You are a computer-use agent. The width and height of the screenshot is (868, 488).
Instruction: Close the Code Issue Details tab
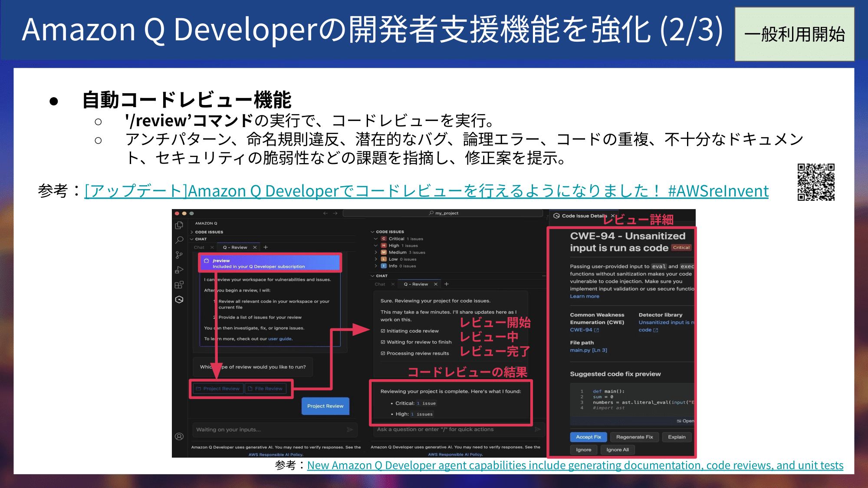[613, 216]
